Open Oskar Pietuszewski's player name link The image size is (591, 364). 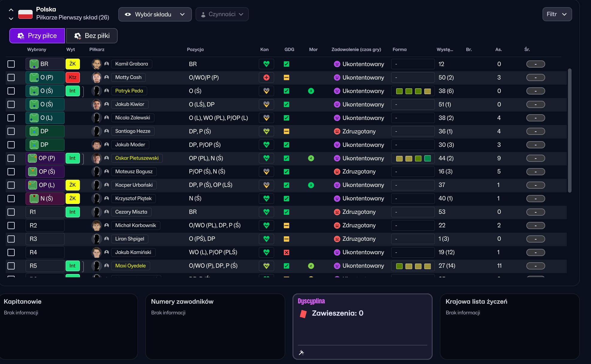pyautogui.click(x=137, y=158)
